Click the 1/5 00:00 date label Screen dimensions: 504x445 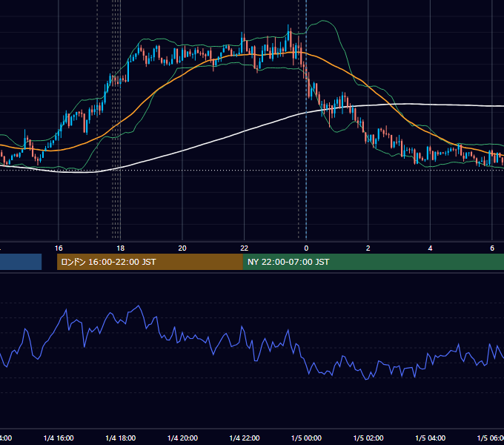point(306,438)
